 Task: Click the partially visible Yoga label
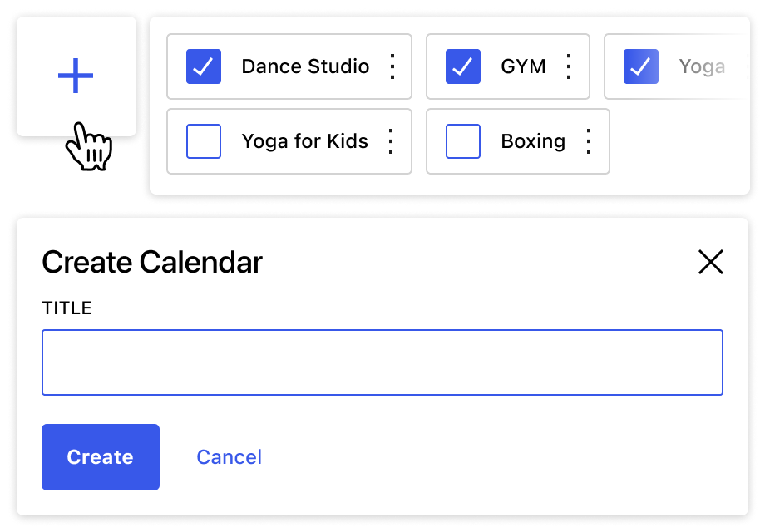coord(702,66)
